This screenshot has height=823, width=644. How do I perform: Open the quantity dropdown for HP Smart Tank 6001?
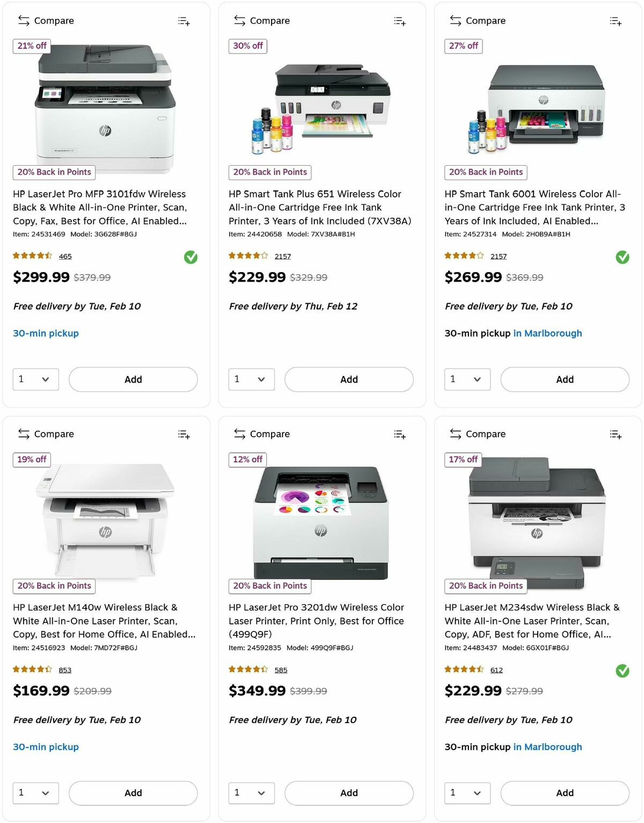(467, 379)
